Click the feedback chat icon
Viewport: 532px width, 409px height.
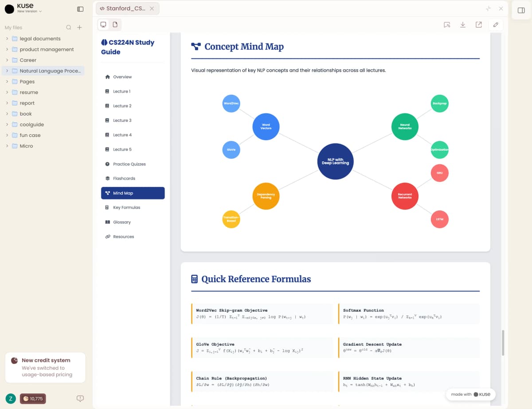tap(80, 399)
